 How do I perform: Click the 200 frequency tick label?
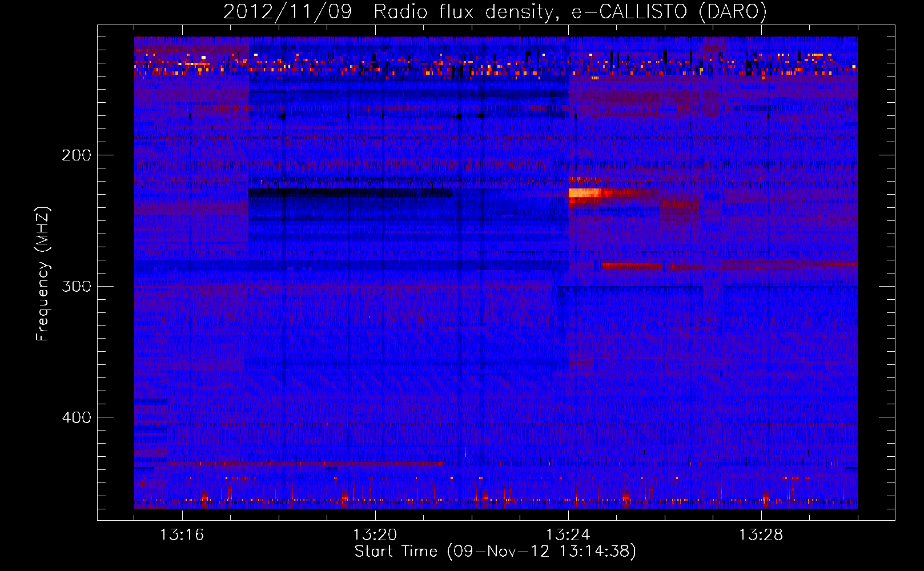point(77,155)
